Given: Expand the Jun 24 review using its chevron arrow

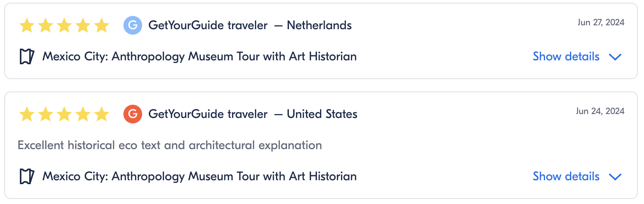Looking at the screenshot, I should 615,177.
